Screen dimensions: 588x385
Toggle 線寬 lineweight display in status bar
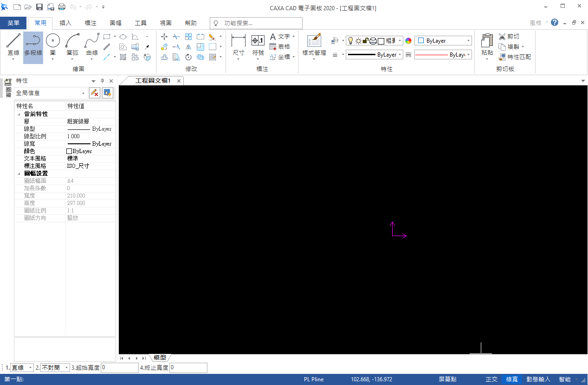[512, 379]
